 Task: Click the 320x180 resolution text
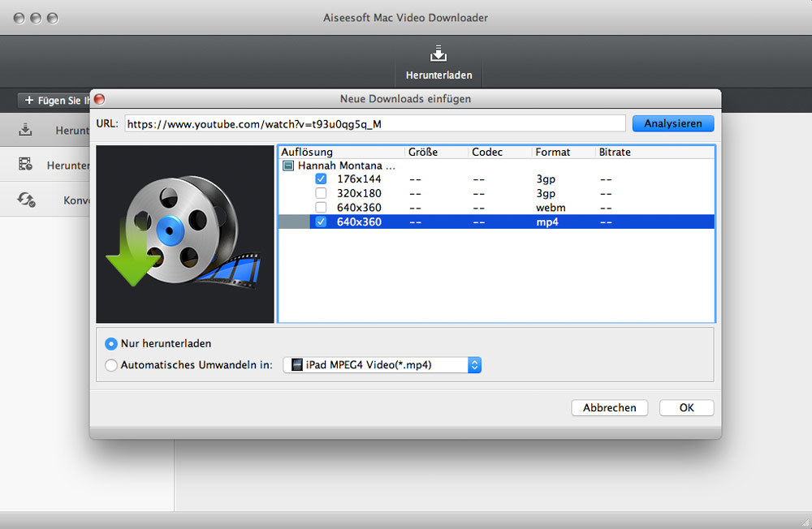point(359,194)
